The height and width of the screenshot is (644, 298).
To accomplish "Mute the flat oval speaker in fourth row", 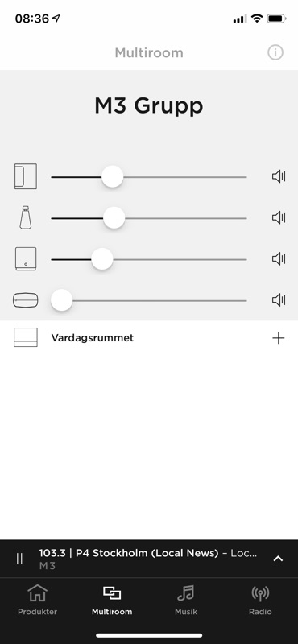I will click(279, 300).
